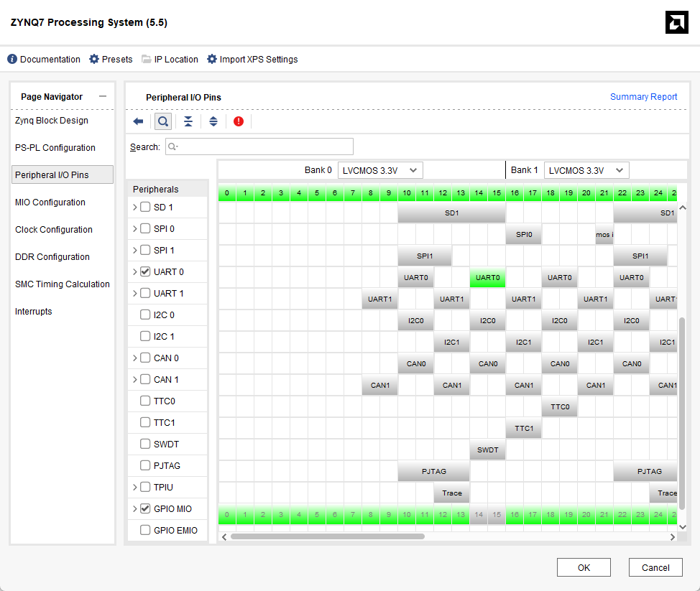This screenshot has height=591, width=700.
Task: Open Clock Configuration page
Action: 54,229
